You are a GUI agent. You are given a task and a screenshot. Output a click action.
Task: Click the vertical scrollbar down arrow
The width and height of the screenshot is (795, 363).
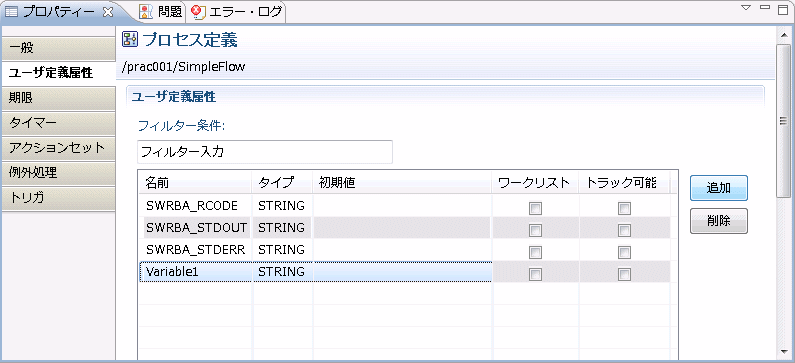782,351
